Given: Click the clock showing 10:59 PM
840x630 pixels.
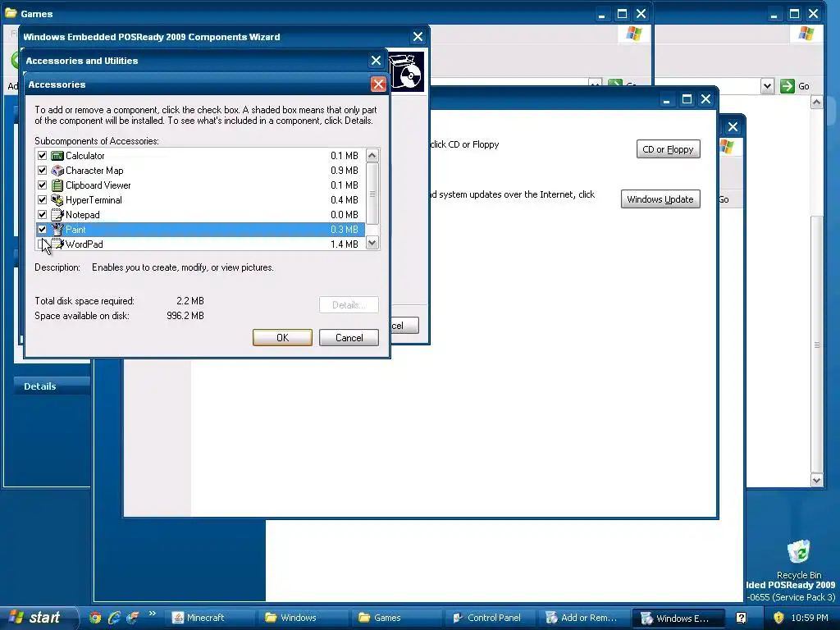Looking at the screenshot, I should [x=810, y=618].
